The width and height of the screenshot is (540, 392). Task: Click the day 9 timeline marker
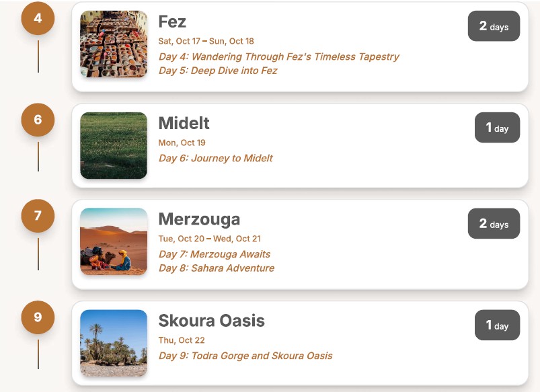click(38, 317)
